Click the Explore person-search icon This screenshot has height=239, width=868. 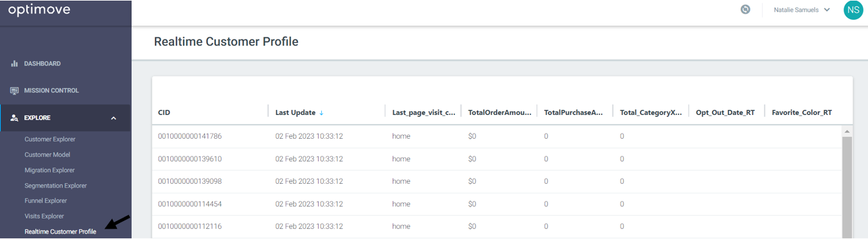pyautogui.click(x=14, y=118)
